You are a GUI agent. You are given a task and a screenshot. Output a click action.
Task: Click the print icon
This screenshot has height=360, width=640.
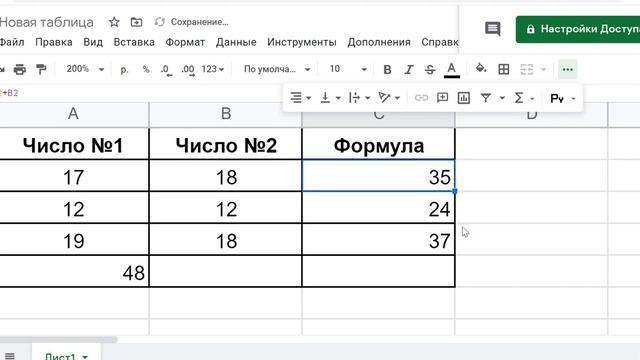coord(20,69)
